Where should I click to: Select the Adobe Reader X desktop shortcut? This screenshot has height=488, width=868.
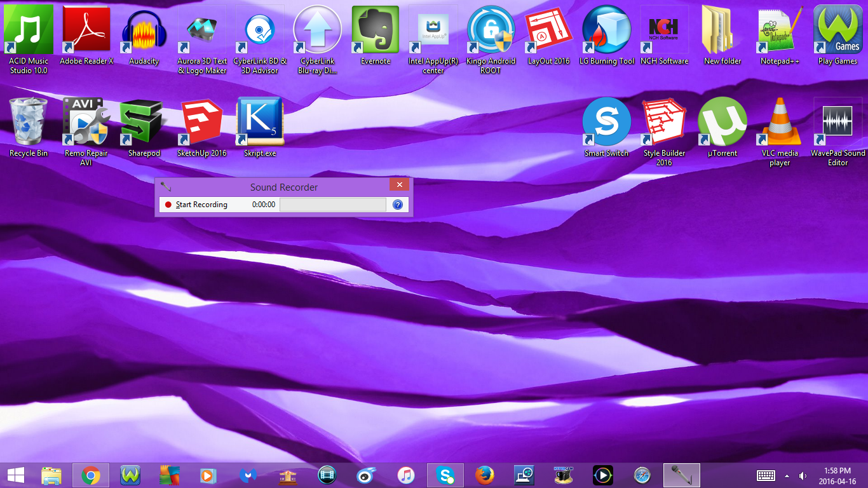pyautogui.click(x=86, y=36)
